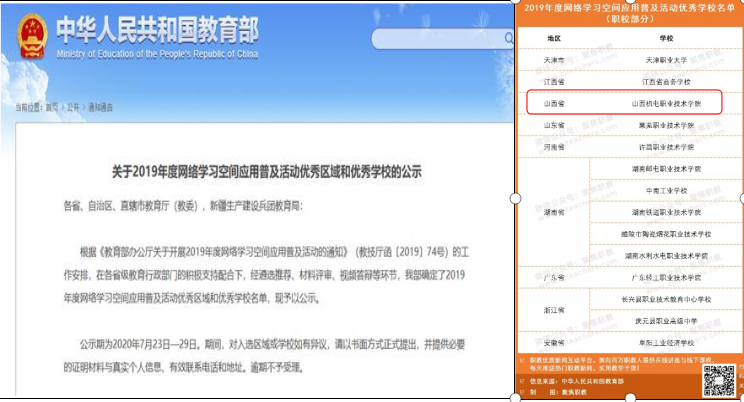
Task: Select the 许昌职业技术学院 cell
Action: (x=666, y=147)
